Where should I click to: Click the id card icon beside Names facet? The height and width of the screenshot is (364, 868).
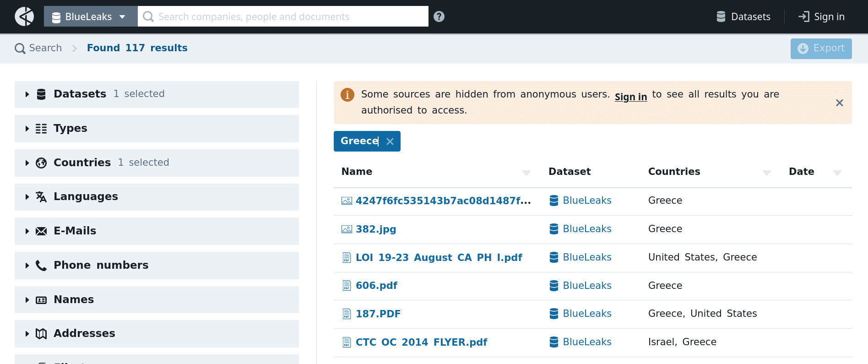(41, 300)
